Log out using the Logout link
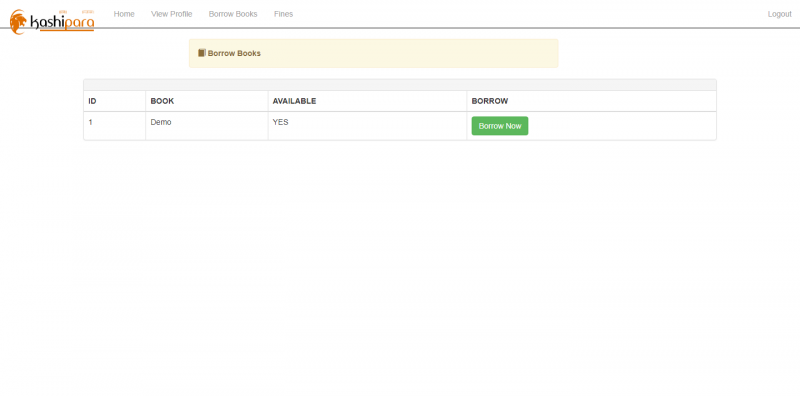 pyautogui.click(x=779, y=14)
